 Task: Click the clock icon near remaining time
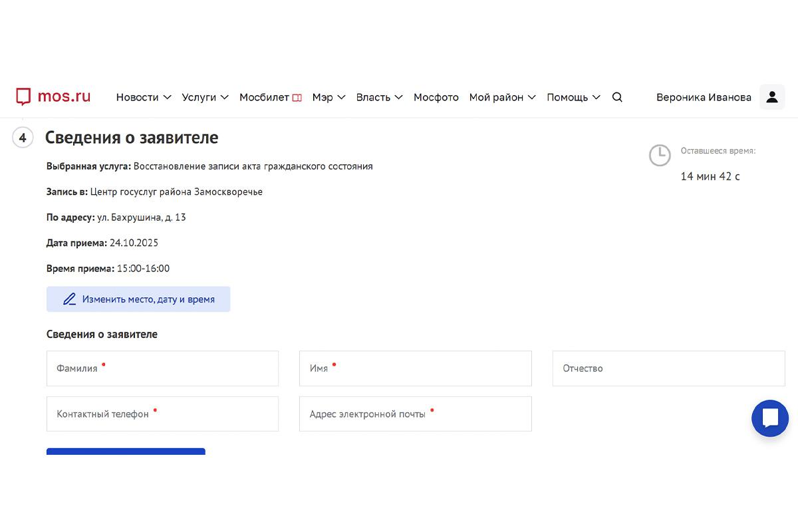[x=660, y=155]
